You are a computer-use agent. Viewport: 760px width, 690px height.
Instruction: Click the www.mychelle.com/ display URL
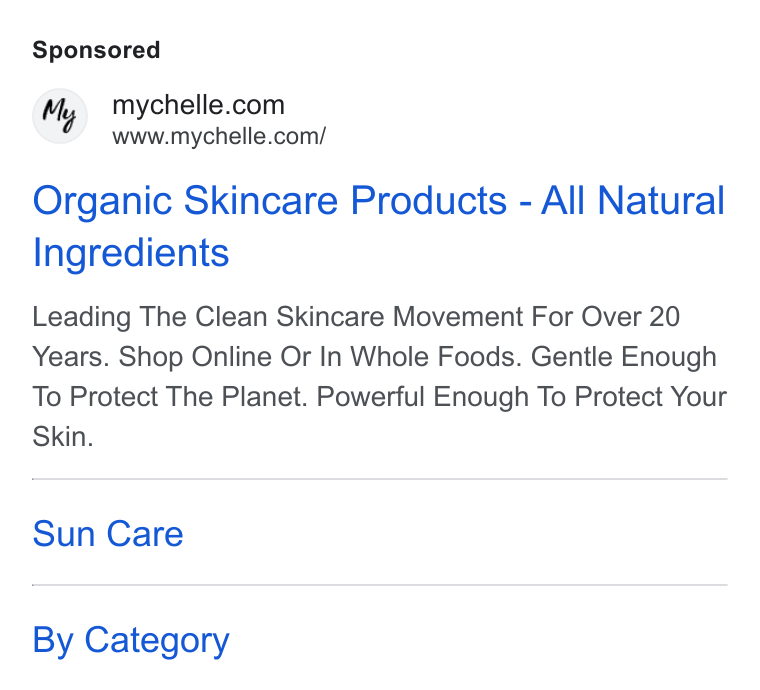tap(219, 137)
